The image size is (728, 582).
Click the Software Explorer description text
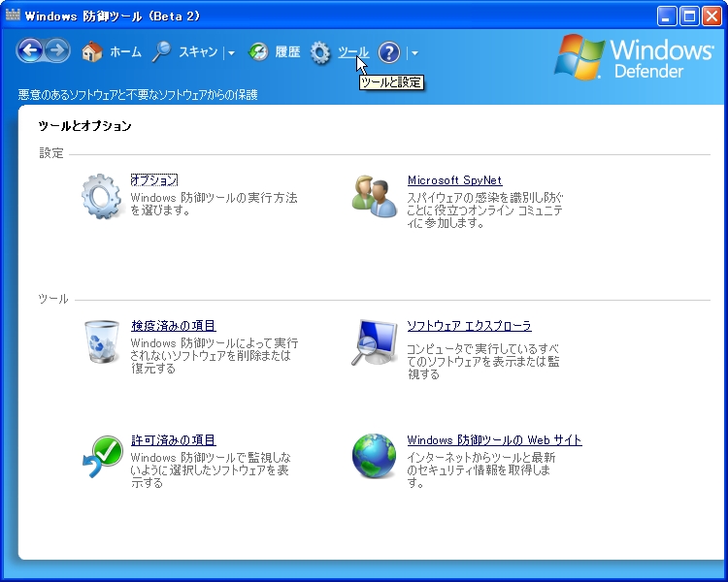point(483,361)
